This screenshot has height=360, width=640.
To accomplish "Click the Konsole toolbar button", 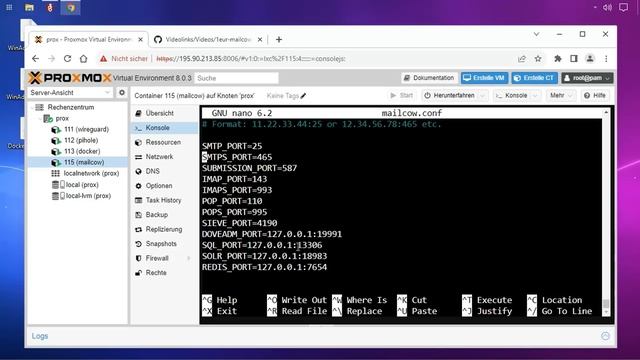I will coord(511,96).
